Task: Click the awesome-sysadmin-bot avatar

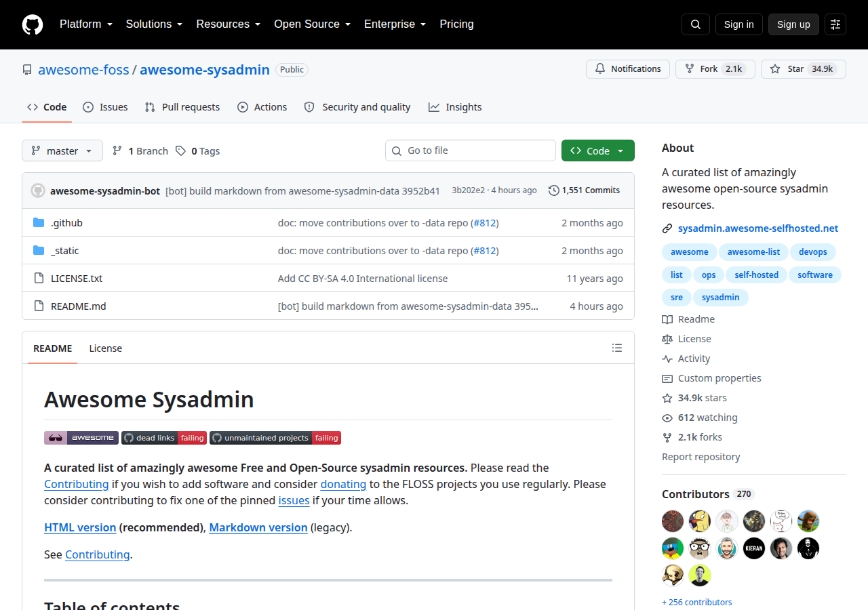Action: (x=38, y=190)
